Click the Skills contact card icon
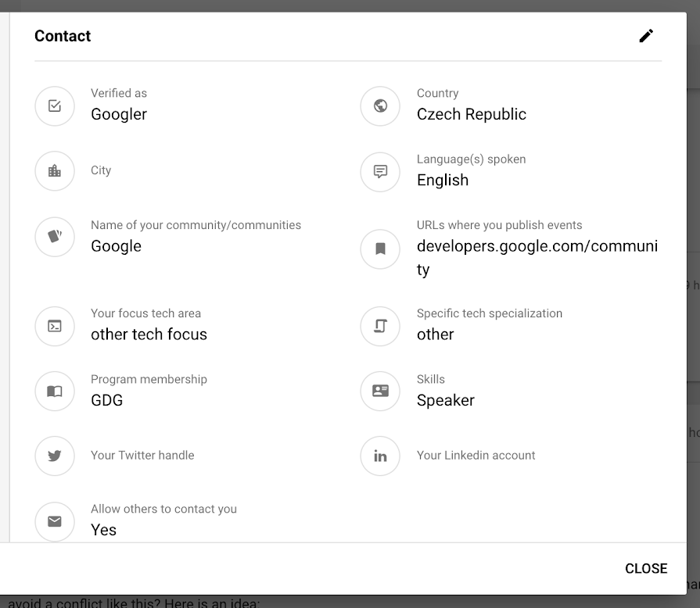700x608 pixels. (x=380, y=392)
